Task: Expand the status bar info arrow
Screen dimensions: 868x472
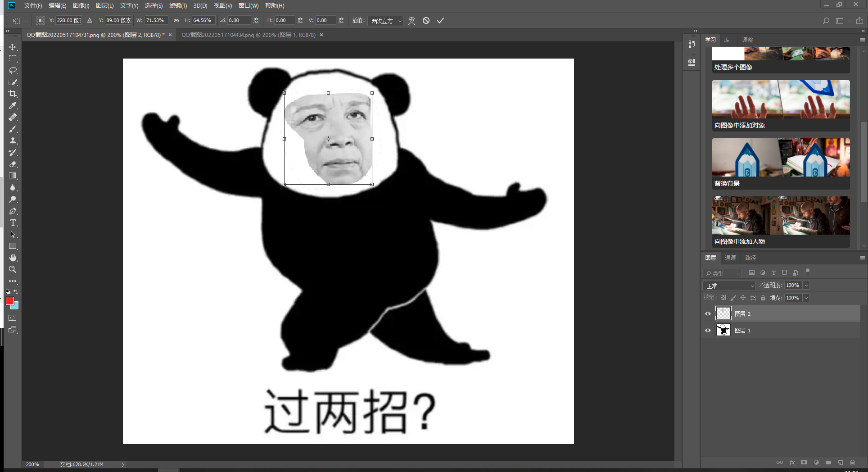Action: [x=122, y=464]
